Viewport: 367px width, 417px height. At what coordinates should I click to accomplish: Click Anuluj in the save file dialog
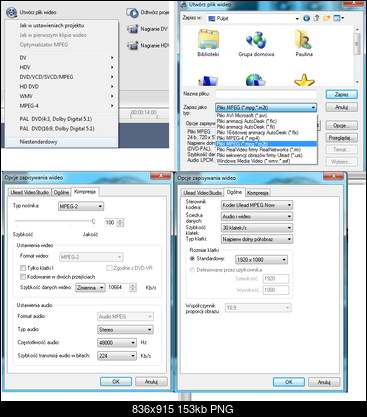(342, 107)
